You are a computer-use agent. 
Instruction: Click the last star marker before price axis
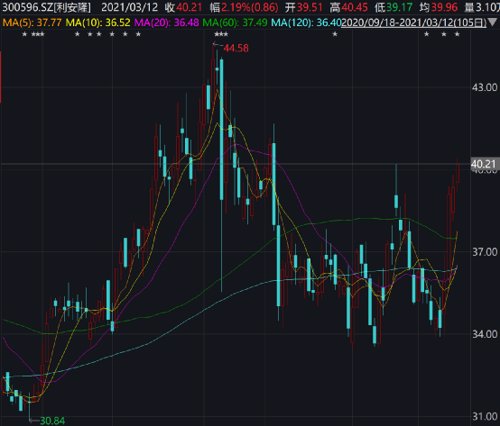click(457, 34)
